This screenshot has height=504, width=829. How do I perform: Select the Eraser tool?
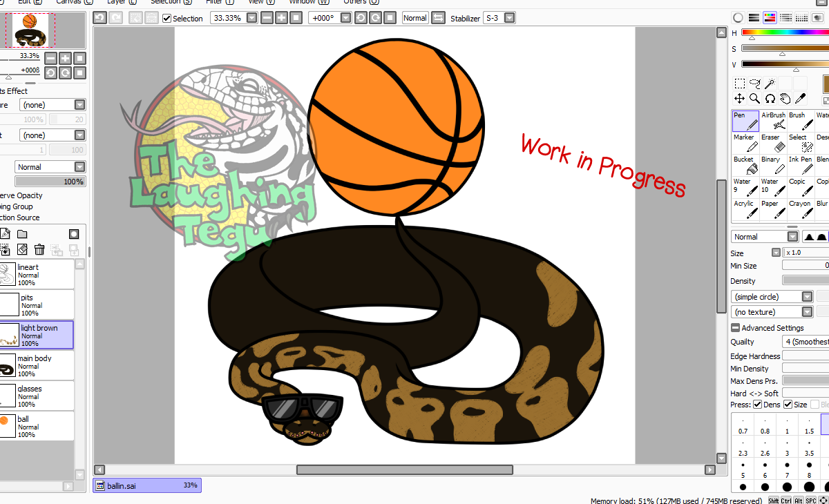pos(774,143)
